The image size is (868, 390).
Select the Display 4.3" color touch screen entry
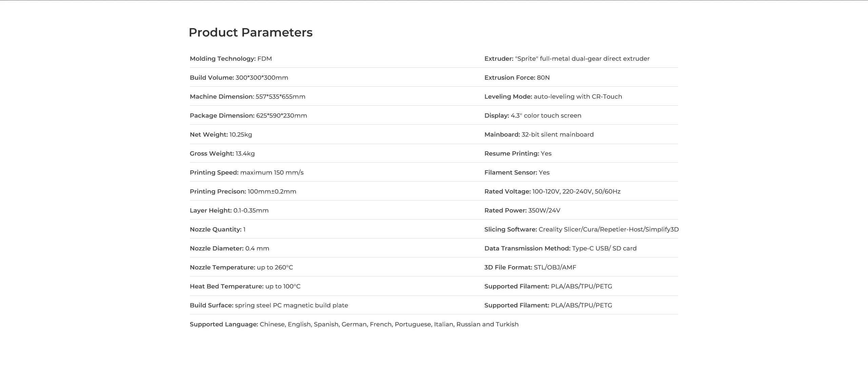pos(533,116)
